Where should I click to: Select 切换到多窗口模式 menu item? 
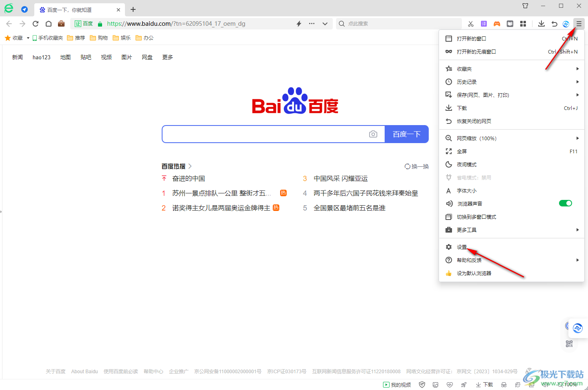(x=512, y=217)
